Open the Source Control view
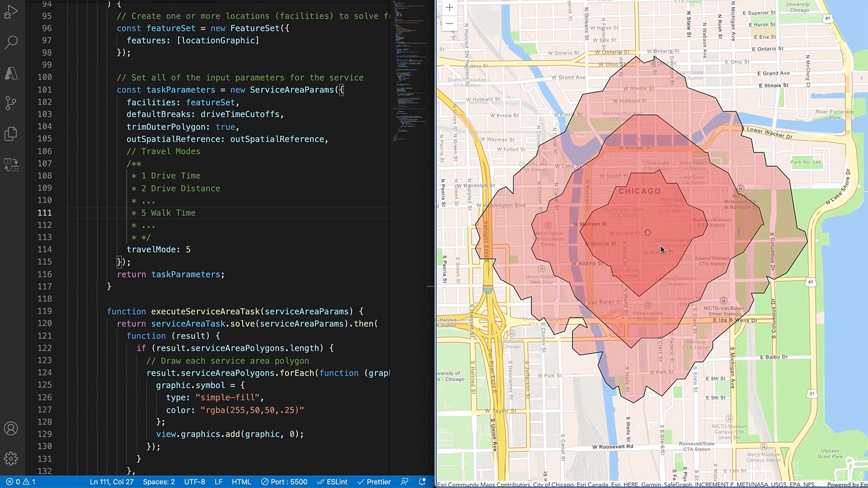The width and height of the screenshot is (868, 488). pyautogui.click(x=11, y=103)
